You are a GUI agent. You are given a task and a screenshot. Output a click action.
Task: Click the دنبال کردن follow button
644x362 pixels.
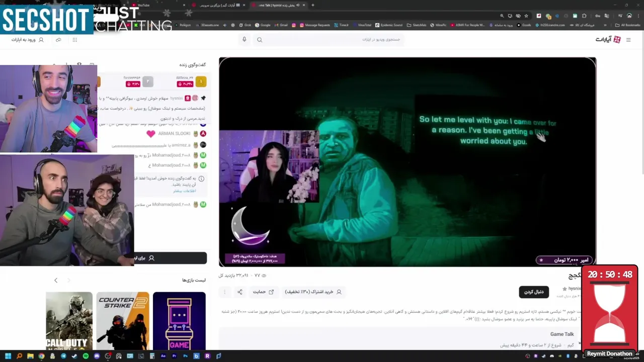[x=534, y=292]
